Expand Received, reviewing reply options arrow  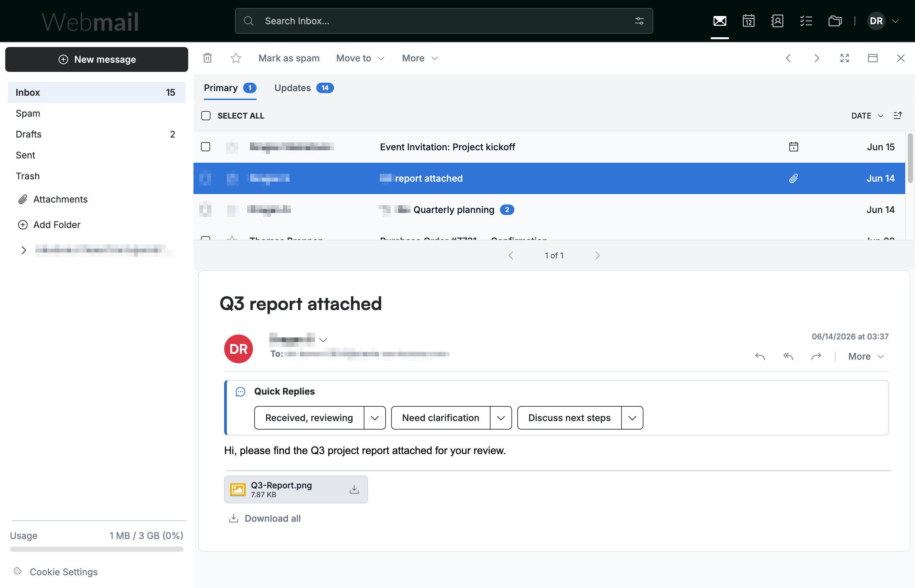tap(374, 418)
